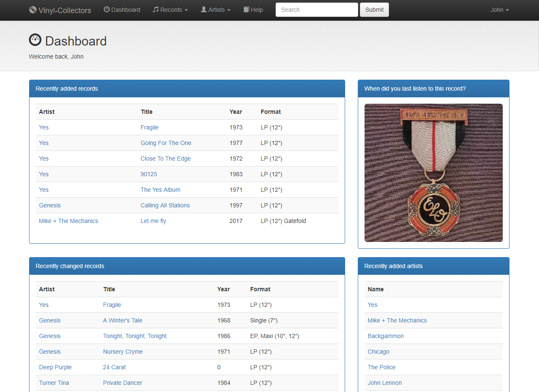Select A Winter's Tale in changed records
The width and height of the screenshot is (539, 392).
pos(123,320)
